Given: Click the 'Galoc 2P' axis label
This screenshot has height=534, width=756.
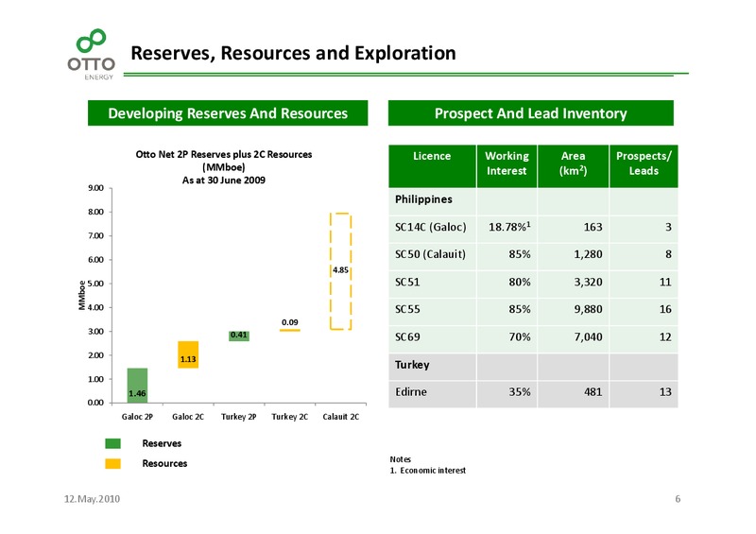Looking at the screenshot, I should pos(137,417).
